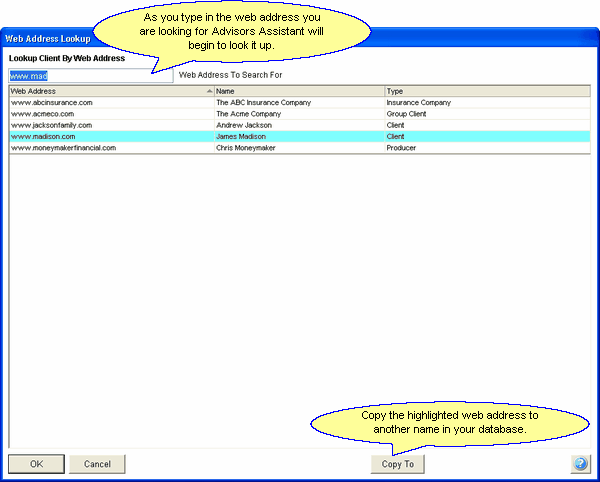Click the Group Client type cell
The width and height of the screenshot is (600, 482).
pyautogui.click(x=408, y=114)
